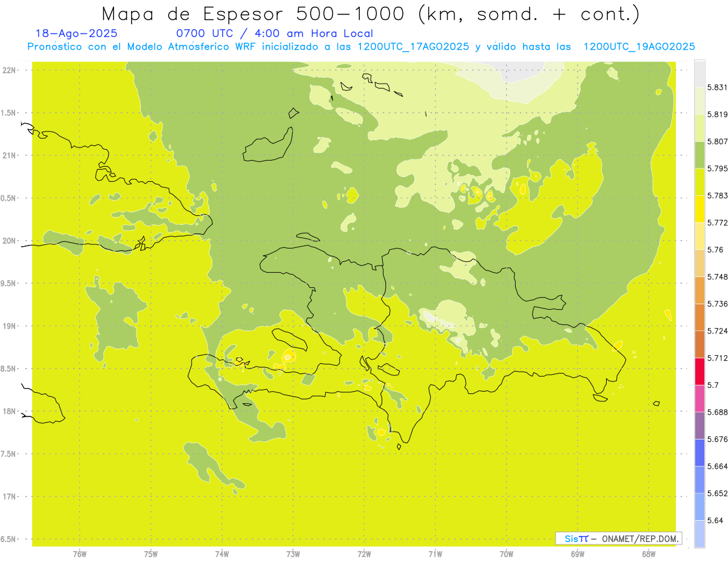Click the colorbar value '5.795'
The height and width of the screenshot is (562, 728).
[717, 169]
